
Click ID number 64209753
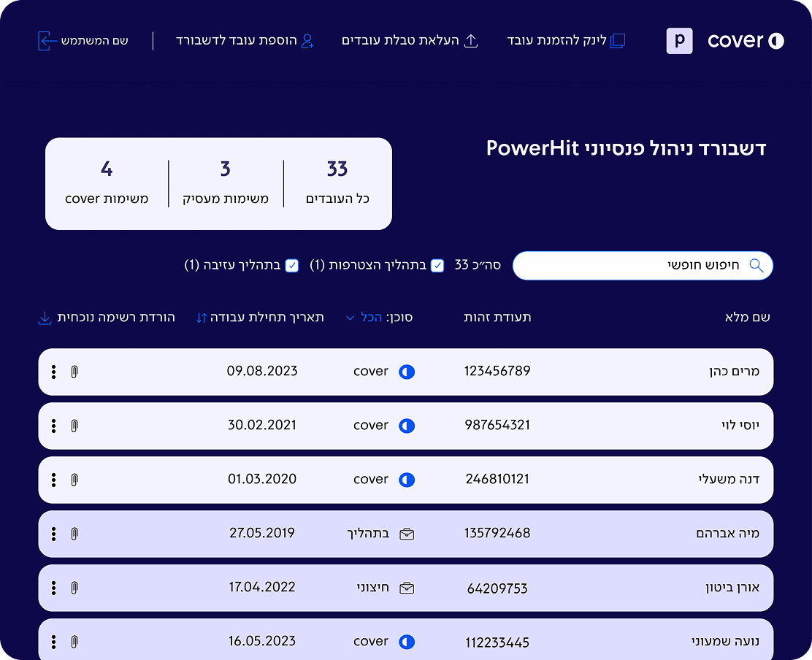click(498, 588)
